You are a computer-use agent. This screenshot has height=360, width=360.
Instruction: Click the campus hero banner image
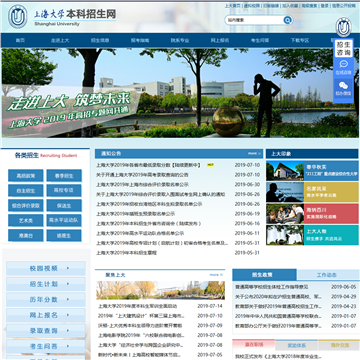180,93
